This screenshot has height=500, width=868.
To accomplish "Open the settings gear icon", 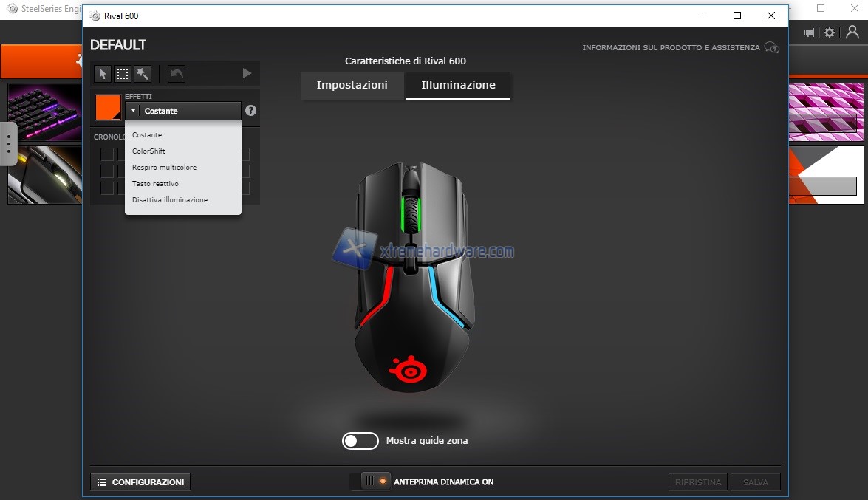I will pyautogui.click(x=830, y=32).
